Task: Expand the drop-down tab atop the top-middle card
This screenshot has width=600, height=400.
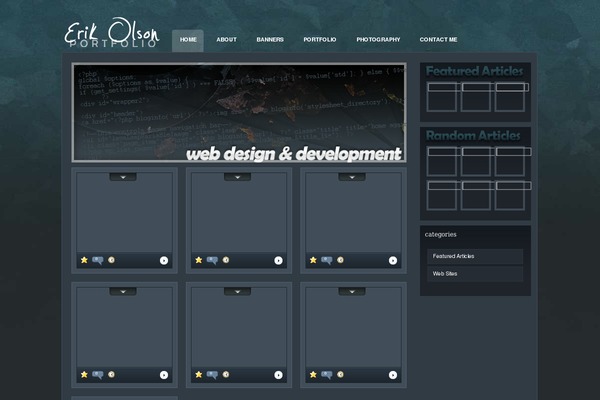Action: click(237, 177)
